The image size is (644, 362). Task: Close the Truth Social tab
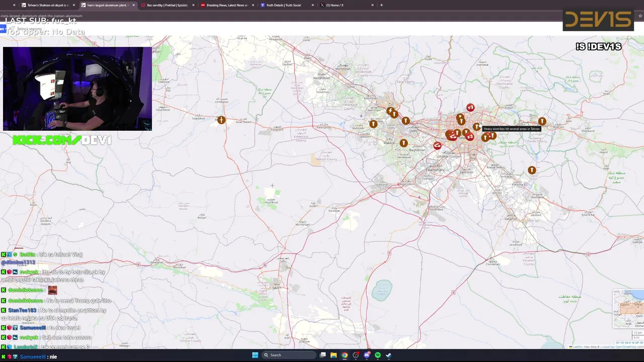coord(312,5)
